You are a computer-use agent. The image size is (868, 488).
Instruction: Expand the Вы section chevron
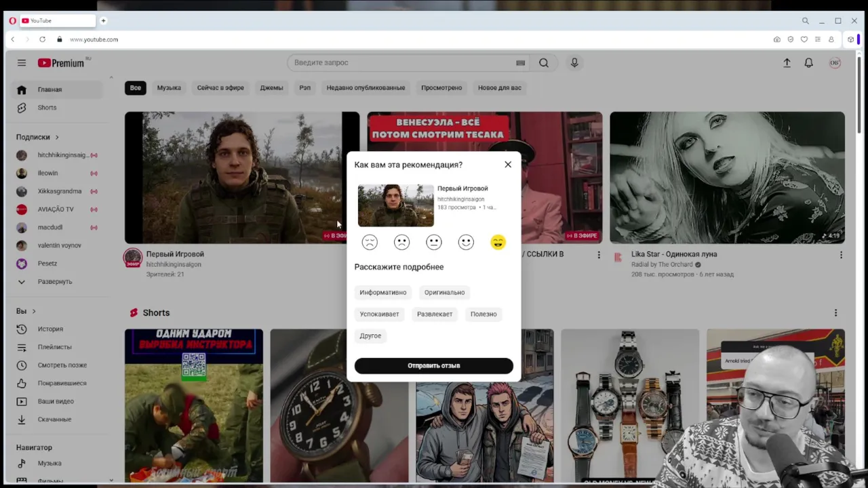pos(34,311)
